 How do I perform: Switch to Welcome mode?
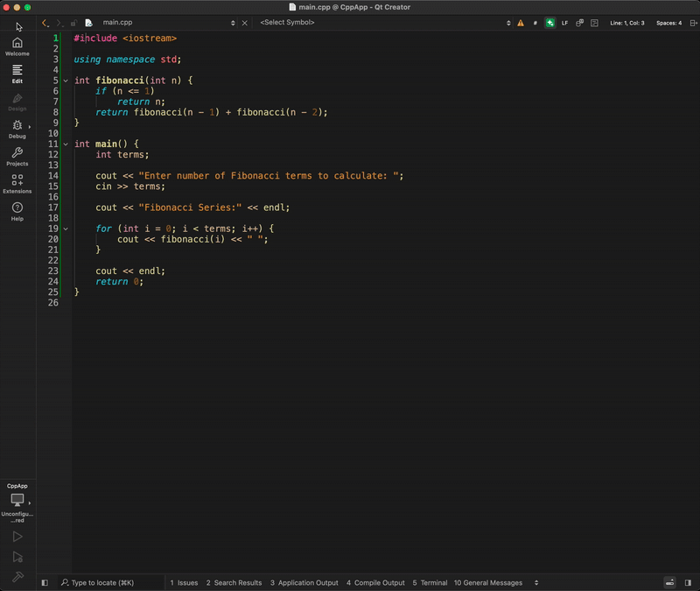[17, 46]
